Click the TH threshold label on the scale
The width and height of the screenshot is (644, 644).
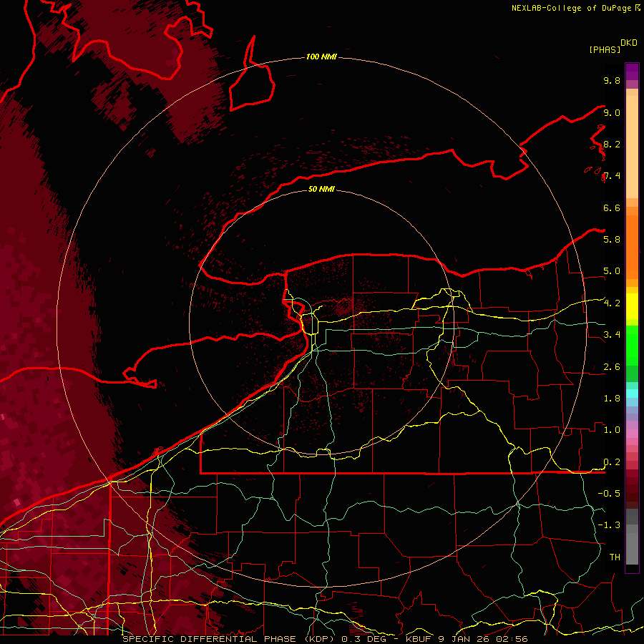pyautogui.click(x=615, y=557)
